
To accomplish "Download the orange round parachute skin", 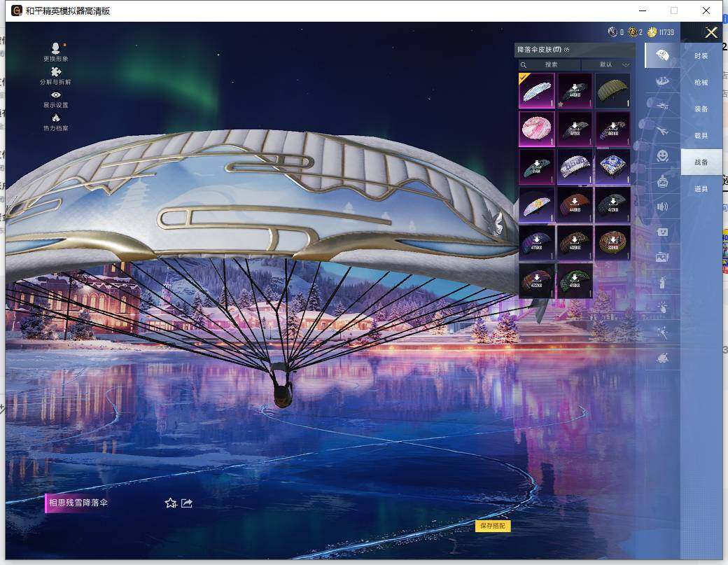I will pos(612,243).
